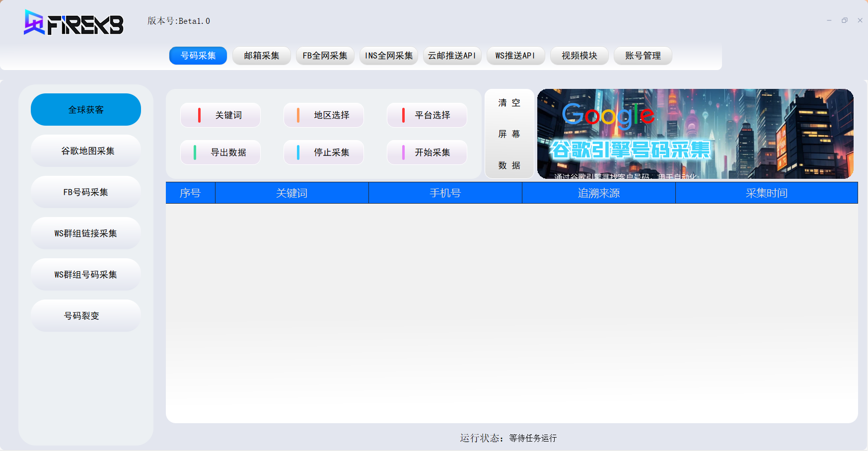Click the FireK8 logo icon

(35, 23)
